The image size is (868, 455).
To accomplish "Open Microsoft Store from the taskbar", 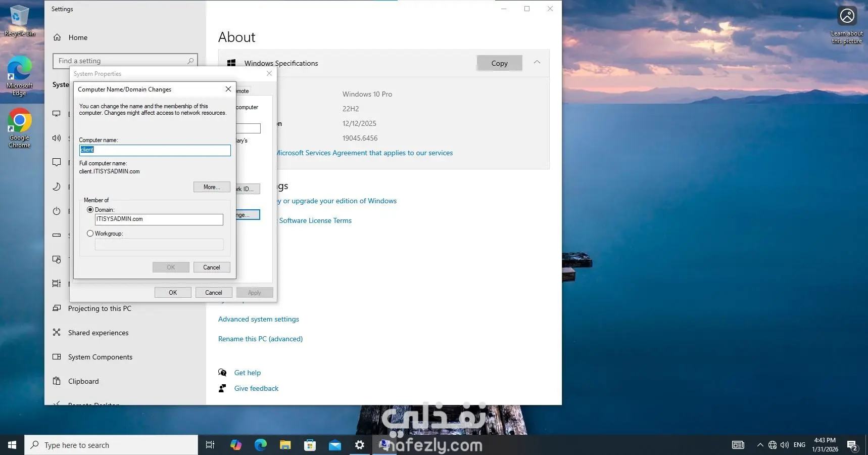I will (x=310, y=445).
